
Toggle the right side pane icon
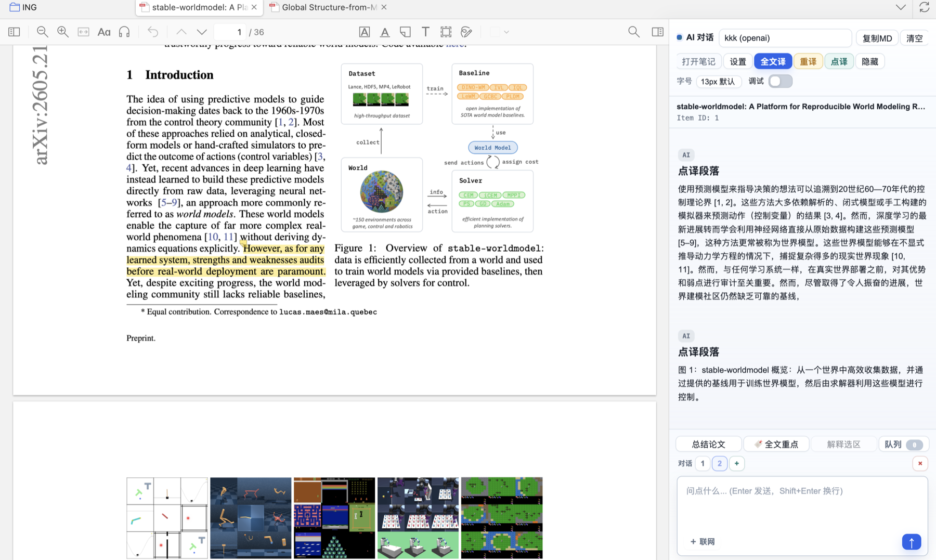click(x=657, y=32)
